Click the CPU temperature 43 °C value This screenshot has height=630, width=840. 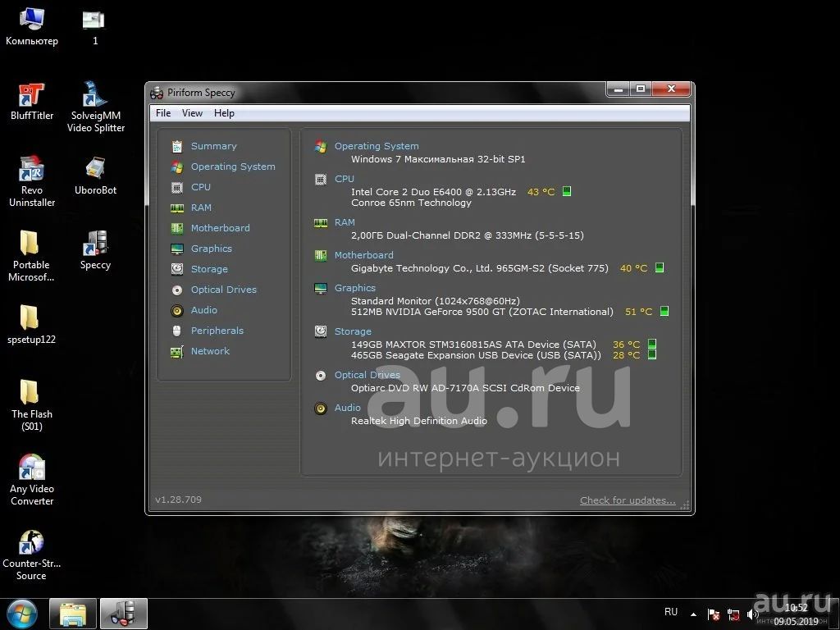point(541,192)
